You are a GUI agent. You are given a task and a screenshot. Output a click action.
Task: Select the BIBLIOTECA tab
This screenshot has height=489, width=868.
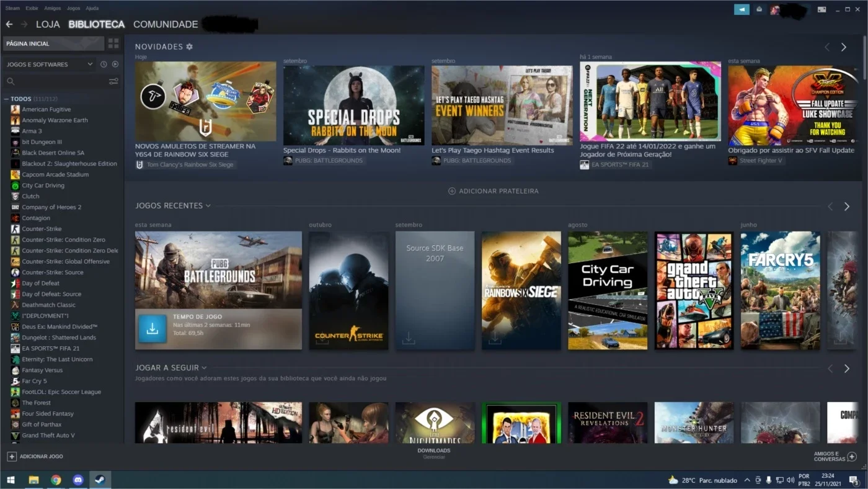[97, 24]
